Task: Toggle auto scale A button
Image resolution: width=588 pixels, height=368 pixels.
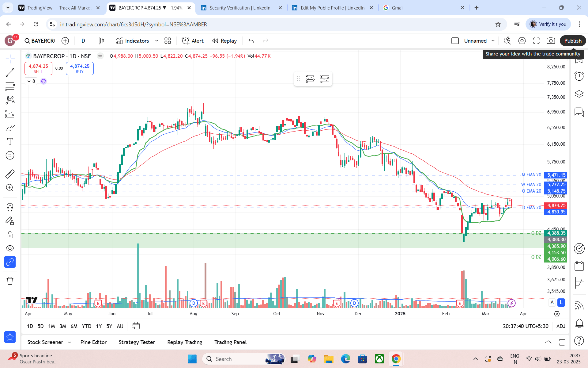Action: click(x=552, y=303)
